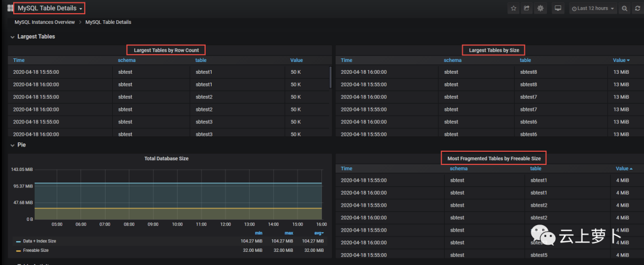The image size is (644, 265).
Task: Click the Data + Index Size line in the graph
Action: (x=178, y=183)
